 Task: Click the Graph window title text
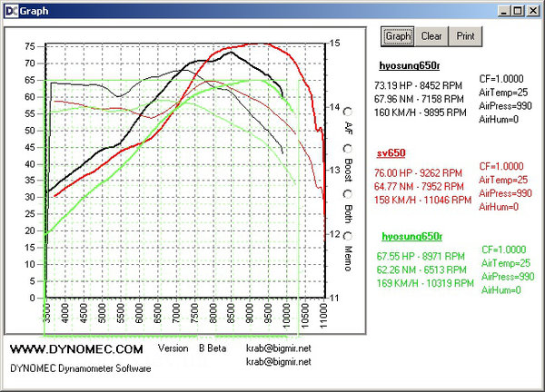[x=35, y=11]
